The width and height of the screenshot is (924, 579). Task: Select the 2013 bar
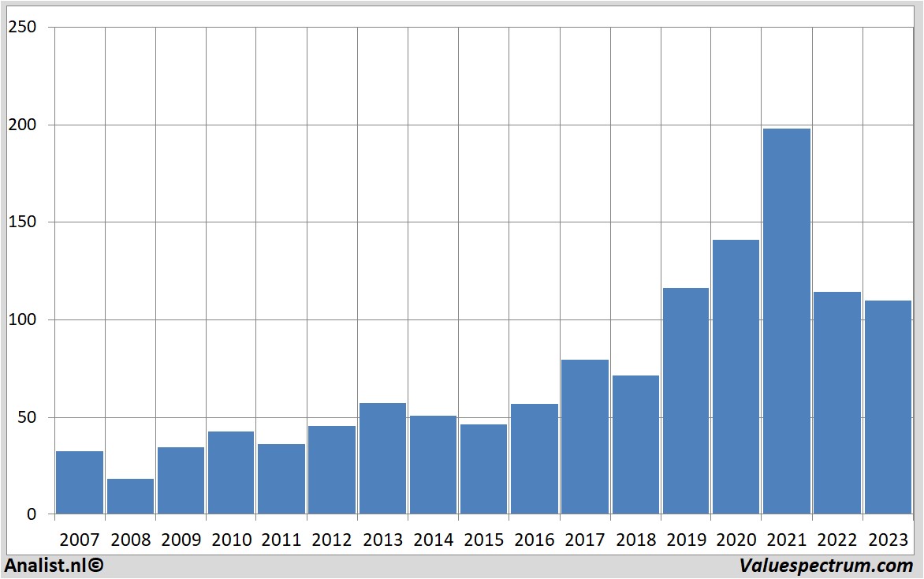click(382, 458)
